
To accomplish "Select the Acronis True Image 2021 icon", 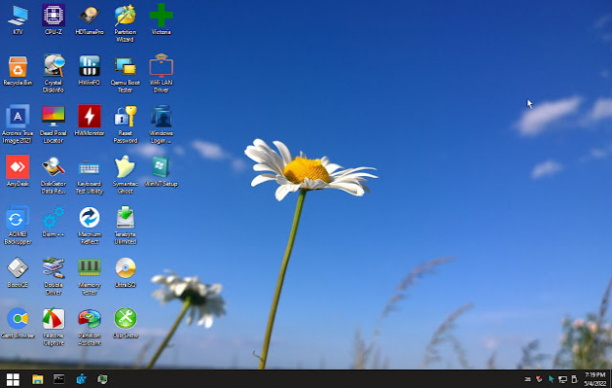I will click(18, 124).
